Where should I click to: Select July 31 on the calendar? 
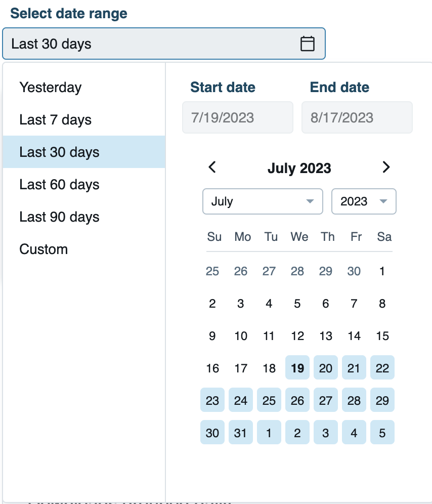(x=240, y=432)
